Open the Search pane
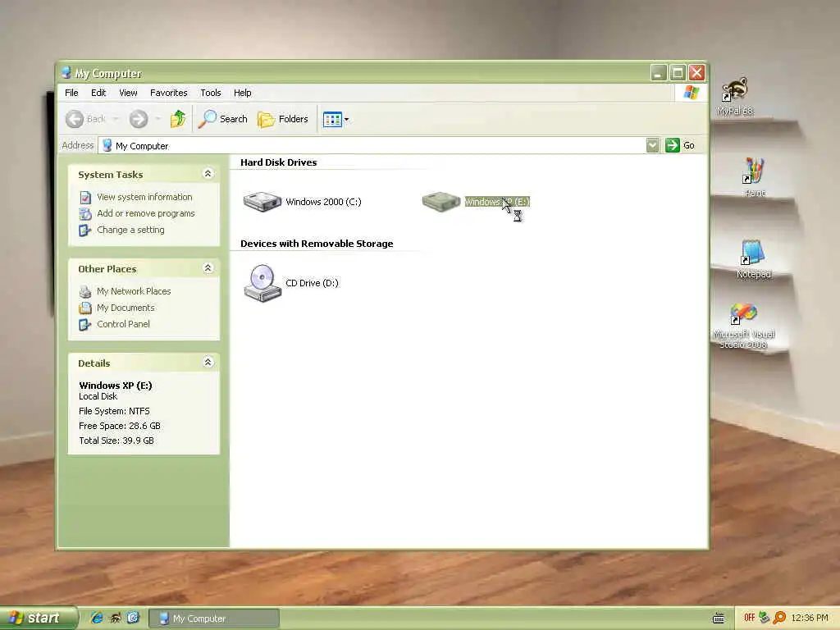The image size is (840, 630). [x=223, y=119]
